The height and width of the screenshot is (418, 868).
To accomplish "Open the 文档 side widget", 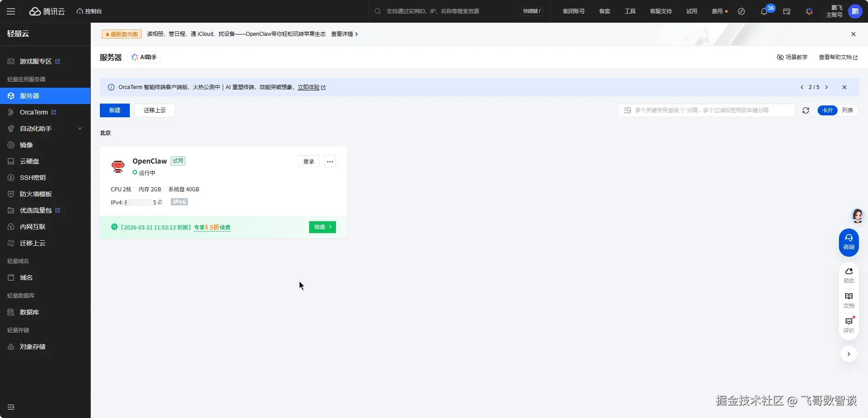I will [849, 300].
